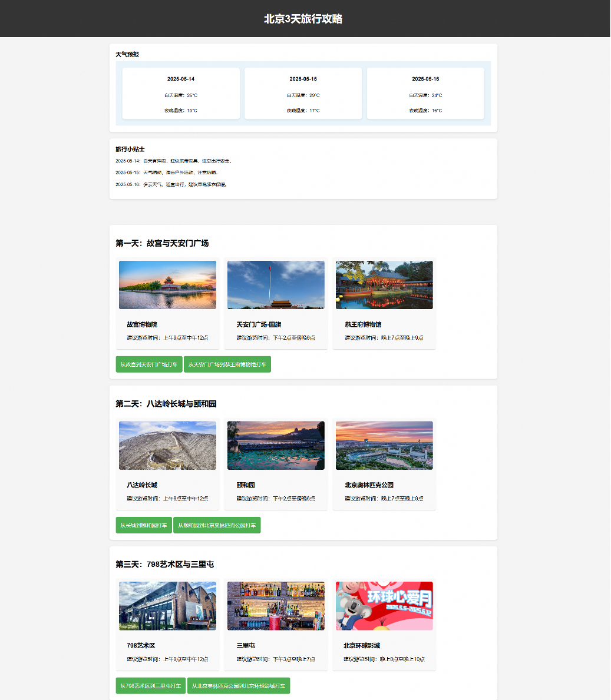
Task: Select the 2025-05-15 weather forecast card
Action: click(303, 93)
